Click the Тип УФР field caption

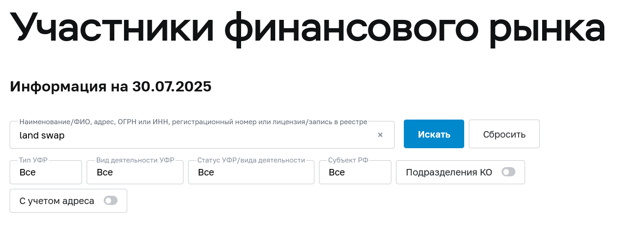33,161
